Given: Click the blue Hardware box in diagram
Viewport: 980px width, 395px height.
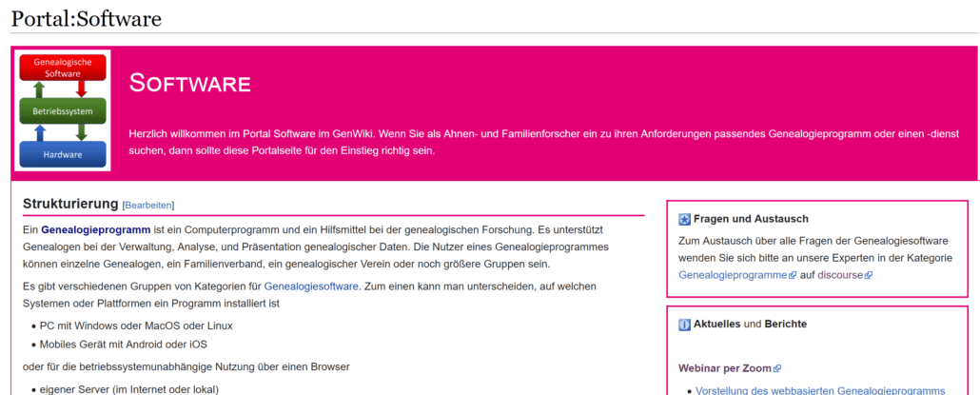Looking at the screenshot, I should pyautogui.click(x=63, y=154).
